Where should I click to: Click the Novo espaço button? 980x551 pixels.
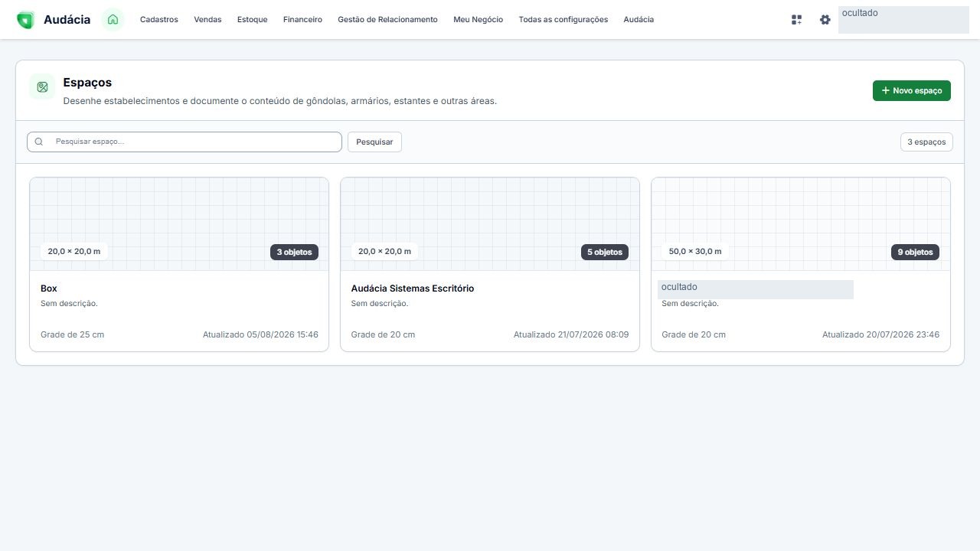(912, 90)
